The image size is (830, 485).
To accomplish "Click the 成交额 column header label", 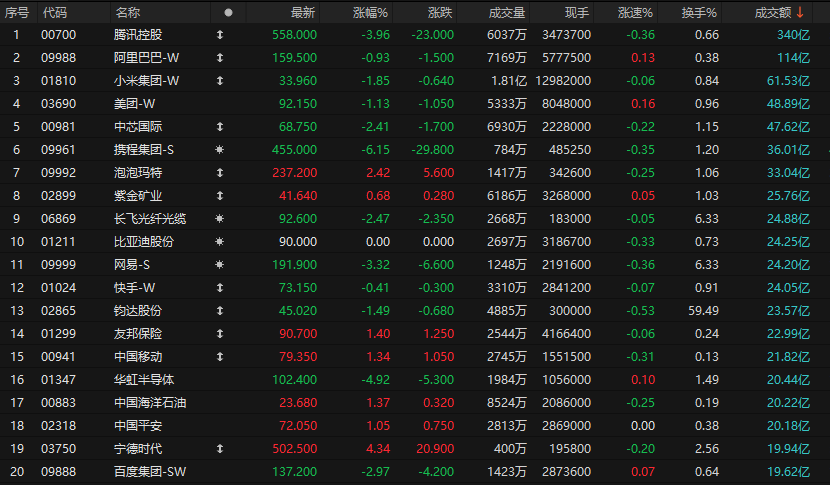I will click(773, 13).
